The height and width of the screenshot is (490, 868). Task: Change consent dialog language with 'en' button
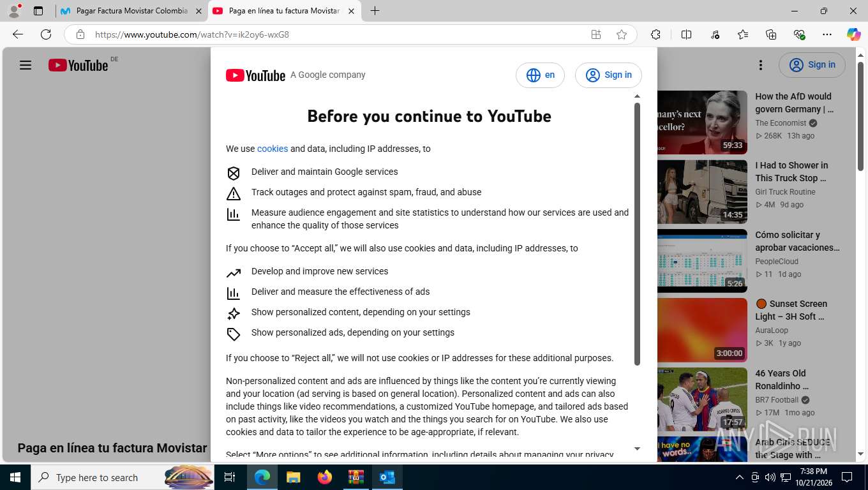540,75
